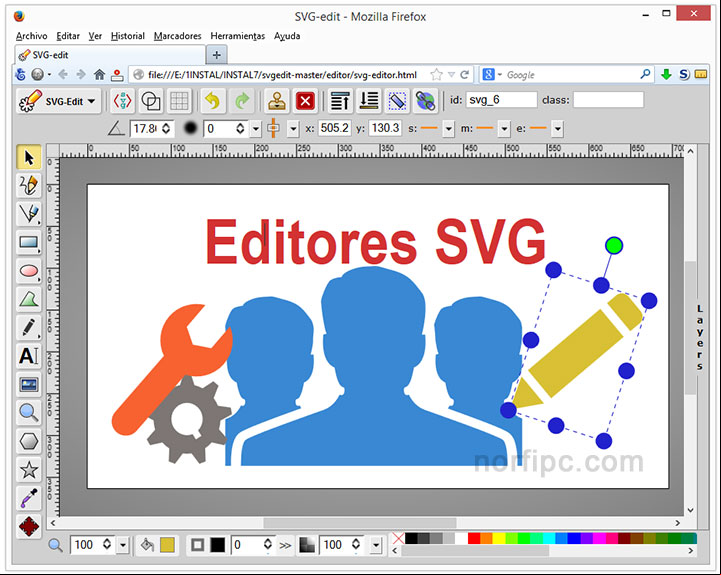721x575 pixels.
Task: Click the id field svg_6
Action: [501, 100]
